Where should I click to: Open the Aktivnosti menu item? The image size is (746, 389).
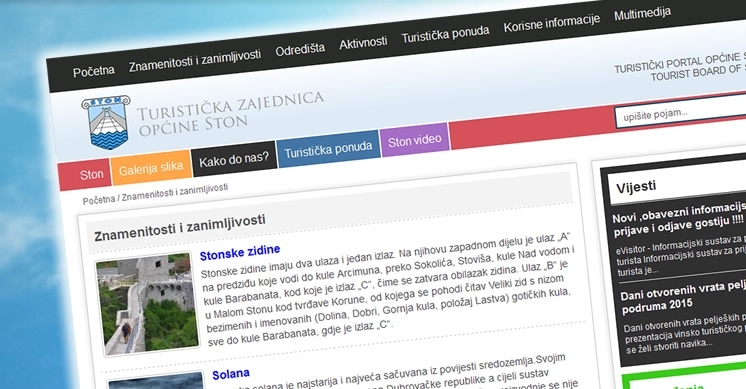(x=363, y=43)
